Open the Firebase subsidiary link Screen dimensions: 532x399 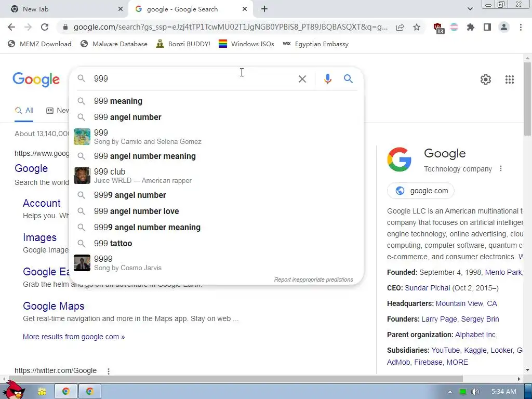[428, 362]
